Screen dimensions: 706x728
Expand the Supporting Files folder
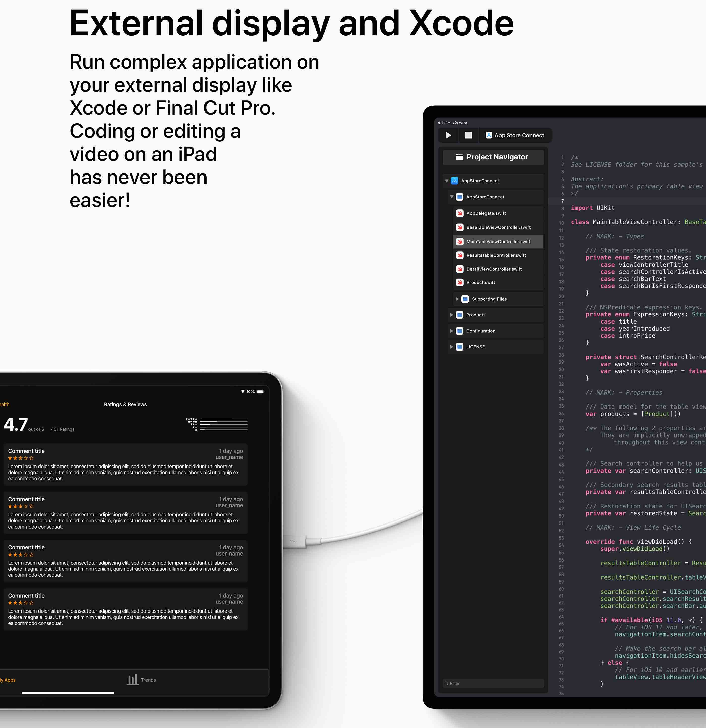(x=457, y=299)
